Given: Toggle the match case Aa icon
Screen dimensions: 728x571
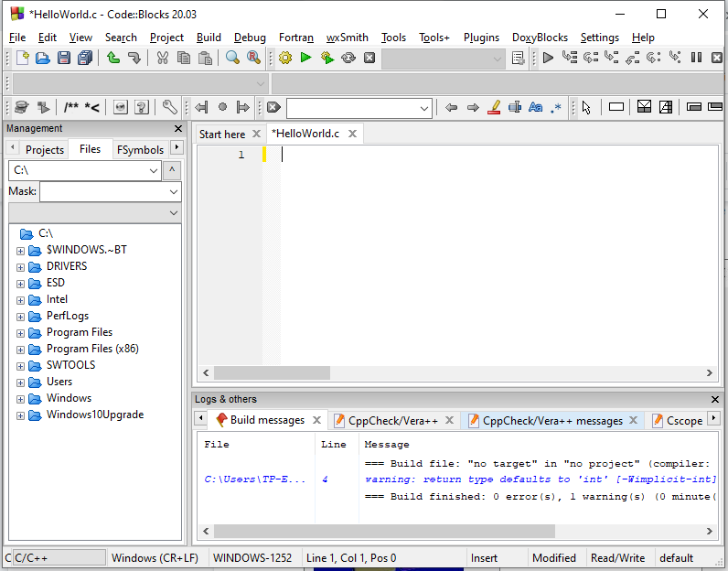Looking at the screenshot, I should pos(535,107).
